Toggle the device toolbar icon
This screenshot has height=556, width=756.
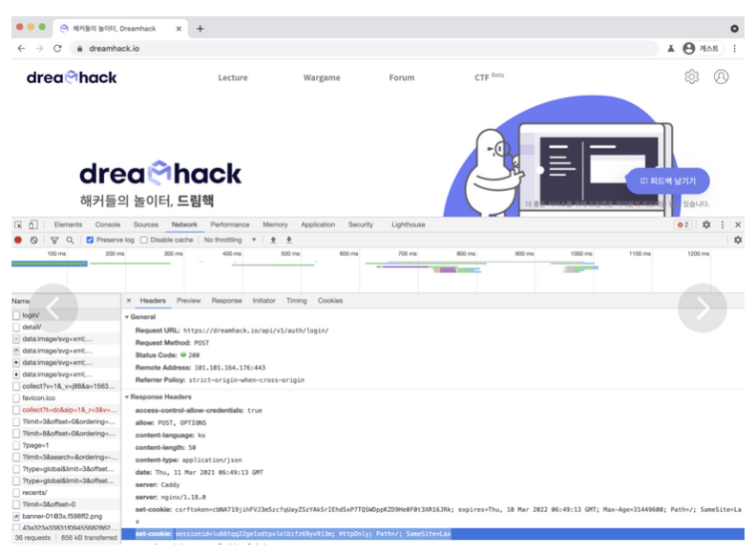(32, 225)
